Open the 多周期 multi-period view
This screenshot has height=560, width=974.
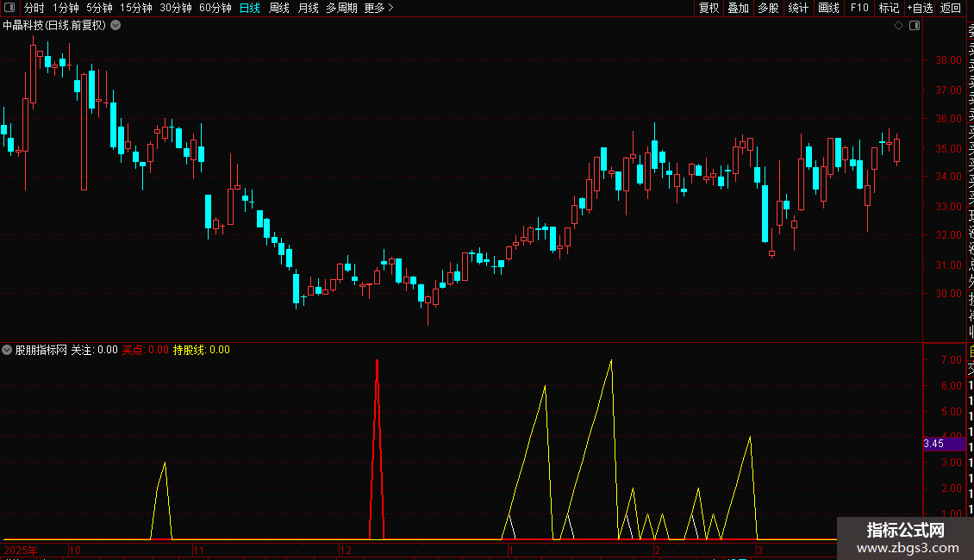[x=341, y=8]
